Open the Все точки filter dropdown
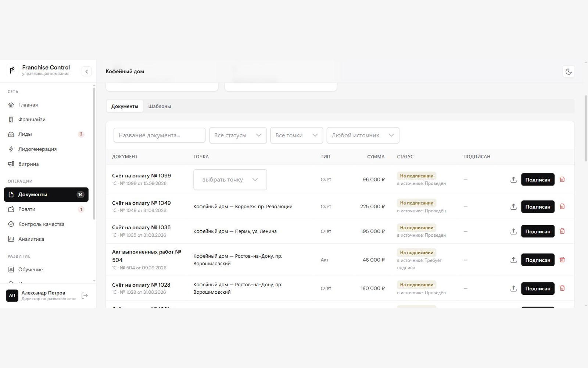Viewport: 588px width, 368px height. tap(297, 135)
